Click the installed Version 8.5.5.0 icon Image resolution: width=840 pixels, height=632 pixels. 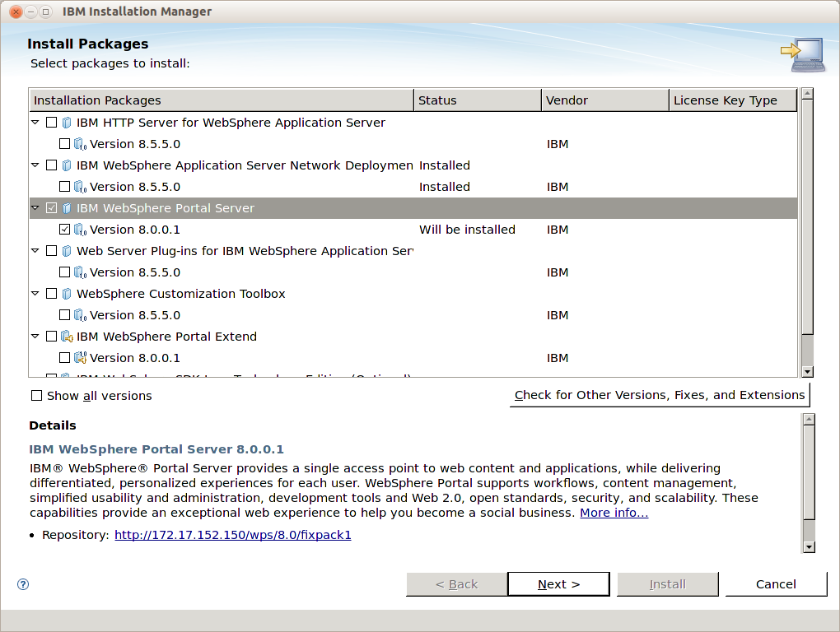[80, 187]
